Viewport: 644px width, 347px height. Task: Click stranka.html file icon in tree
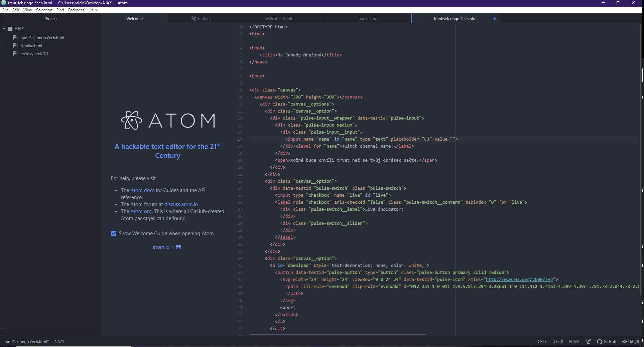[15, 46]
